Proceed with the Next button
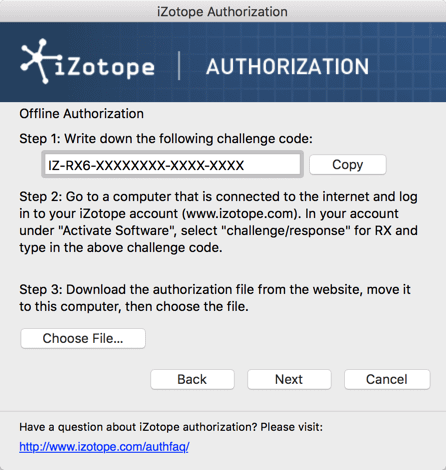The image size is (446, 470). [x=289, y=379]
